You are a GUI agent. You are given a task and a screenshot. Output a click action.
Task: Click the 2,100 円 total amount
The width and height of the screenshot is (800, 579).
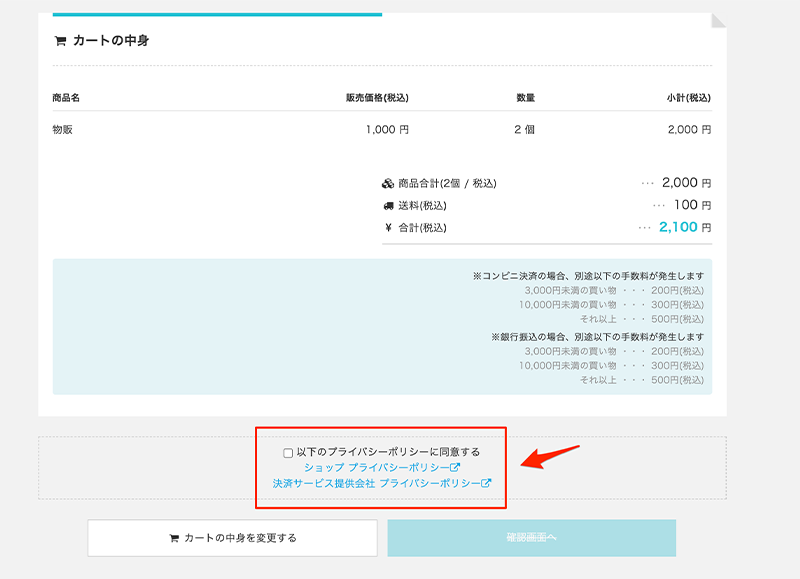[x=684, y=228]
